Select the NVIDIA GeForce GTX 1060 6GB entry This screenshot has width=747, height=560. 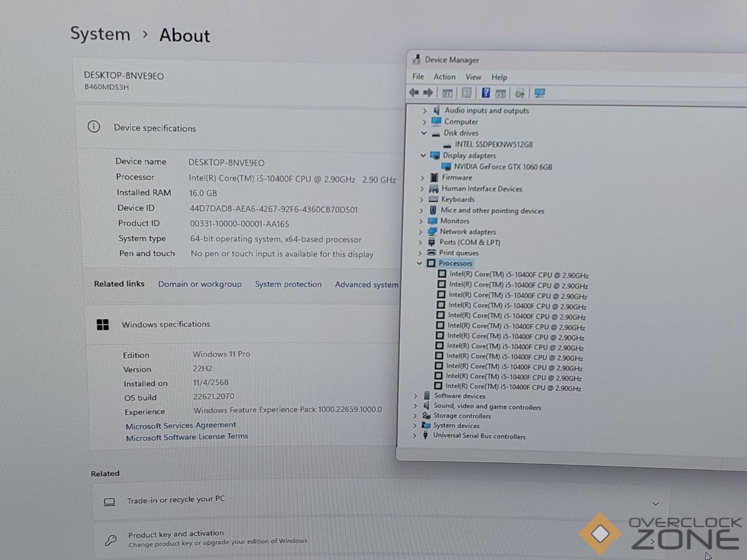pos(503,167)
